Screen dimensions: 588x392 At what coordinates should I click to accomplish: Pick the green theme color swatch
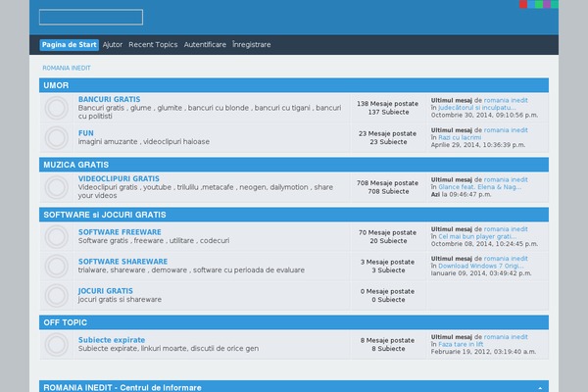pyautogui.click(x=539, y=4)
